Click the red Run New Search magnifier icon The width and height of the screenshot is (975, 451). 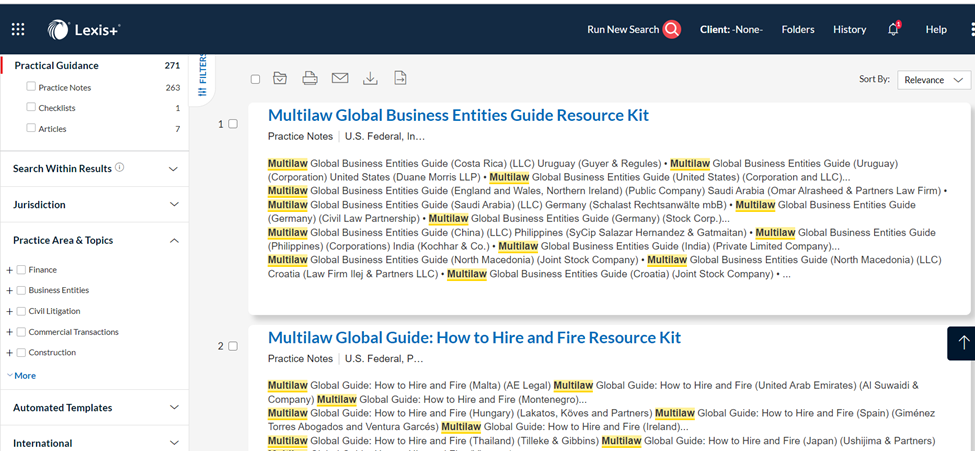[672, 29]
